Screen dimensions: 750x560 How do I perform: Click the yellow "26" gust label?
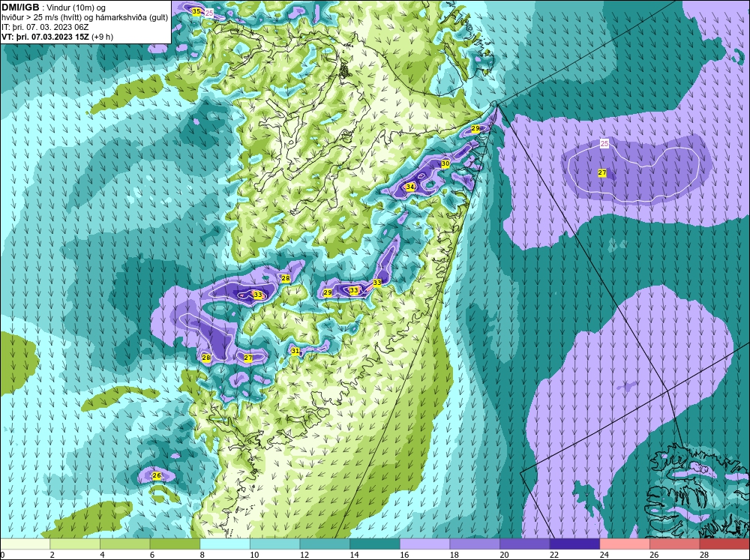pyautogui.click(x=157, y=475)
